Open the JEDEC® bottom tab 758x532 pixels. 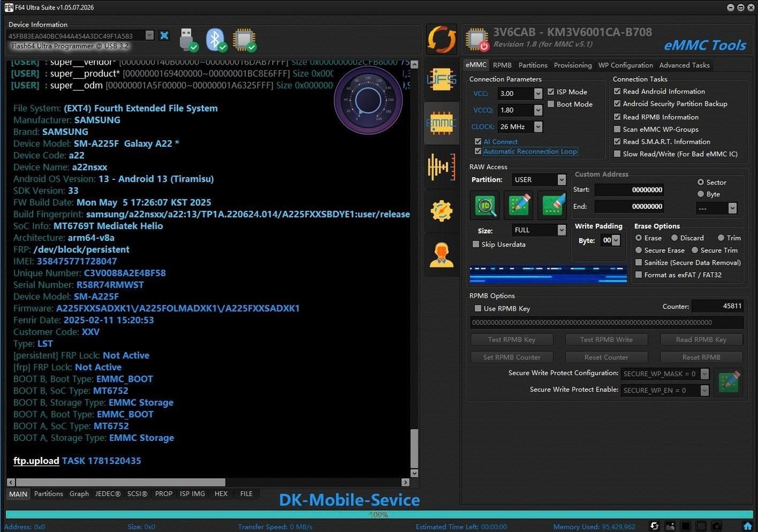click(108, 494)
